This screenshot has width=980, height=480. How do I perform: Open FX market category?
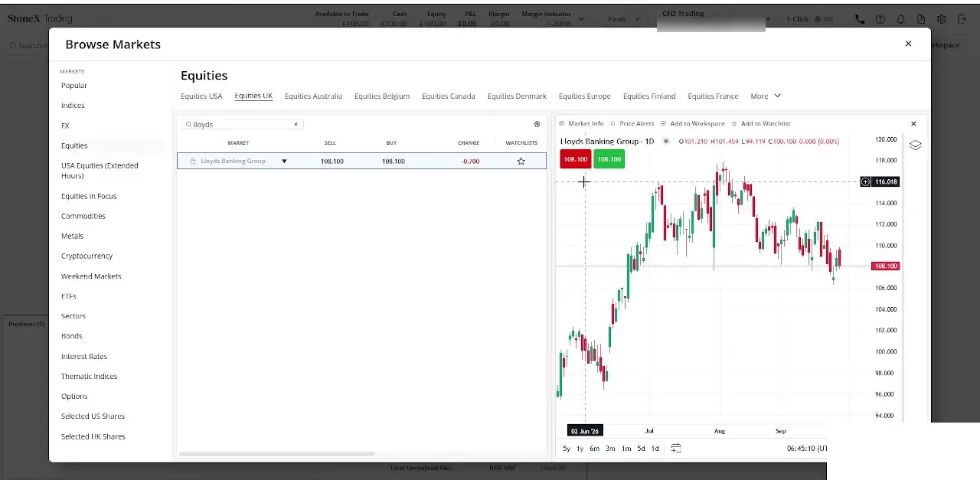pos(65,126)
